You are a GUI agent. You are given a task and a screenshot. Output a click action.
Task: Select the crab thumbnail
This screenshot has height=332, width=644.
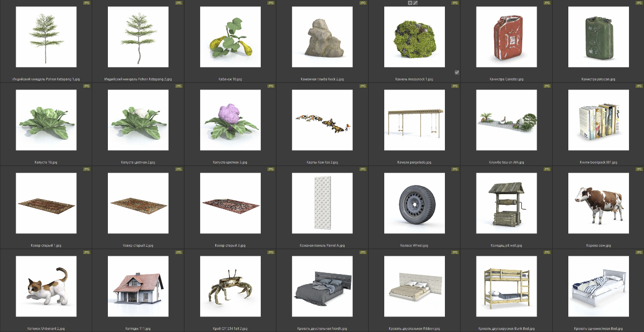coord(230,286)
